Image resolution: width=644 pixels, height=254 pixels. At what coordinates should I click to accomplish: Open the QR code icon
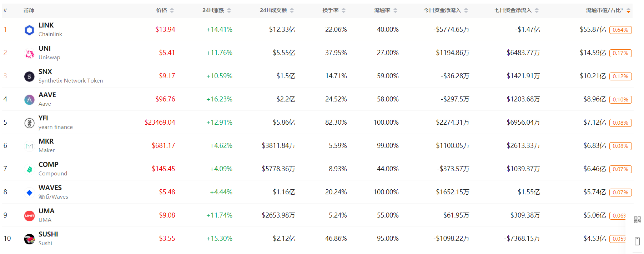pos(637,220)
